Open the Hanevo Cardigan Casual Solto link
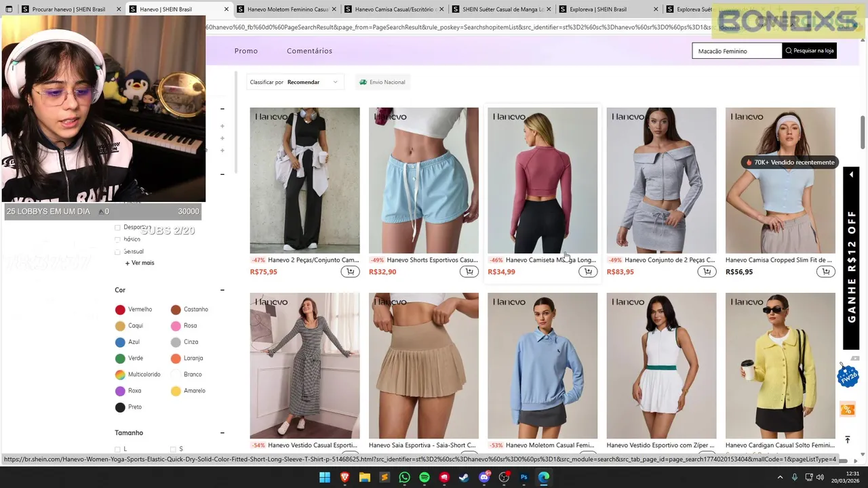 click(x=780, y=445)
